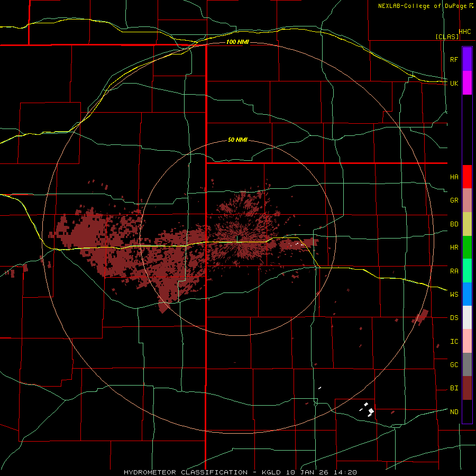The width and height of the screenshot is (476, 476).
Task: Click the UK magenta legend swatch
Action: click(467, 83)
